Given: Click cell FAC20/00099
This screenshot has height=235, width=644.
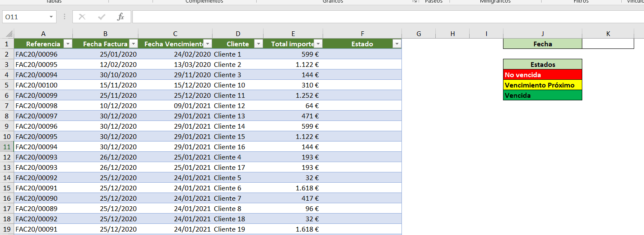Looking at the screenshot, I should 43,95.
